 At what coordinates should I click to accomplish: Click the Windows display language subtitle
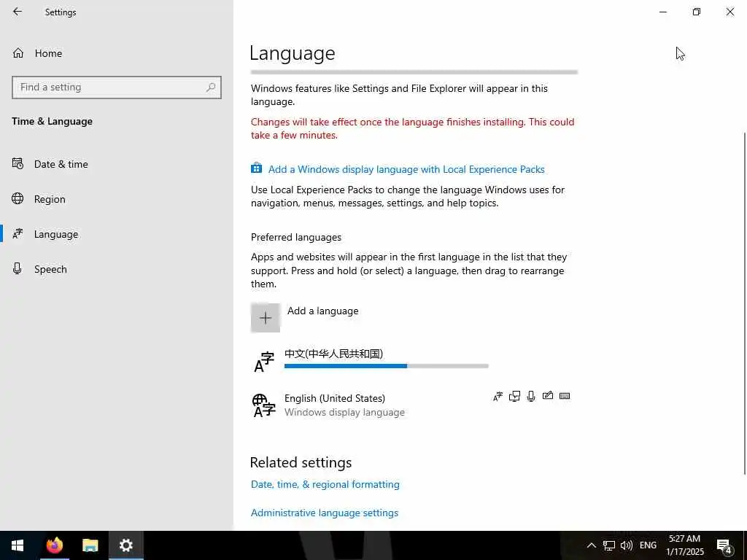344,413
